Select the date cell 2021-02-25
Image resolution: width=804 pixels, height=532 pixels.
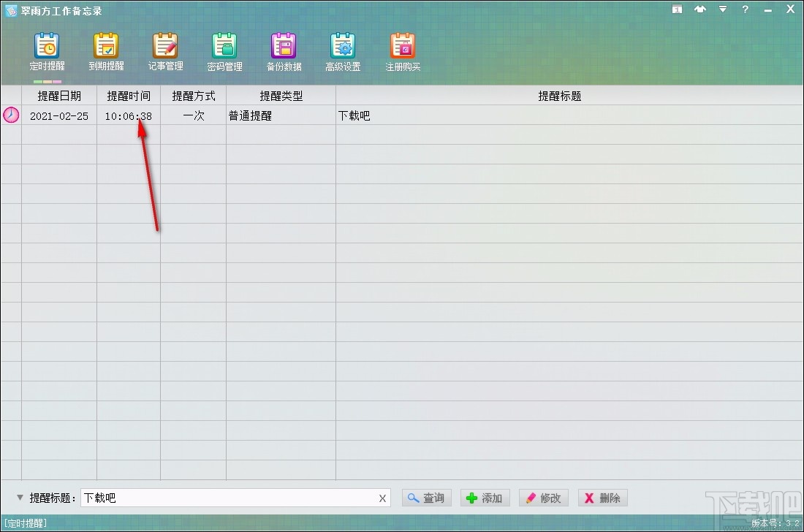tap(59, 116)
